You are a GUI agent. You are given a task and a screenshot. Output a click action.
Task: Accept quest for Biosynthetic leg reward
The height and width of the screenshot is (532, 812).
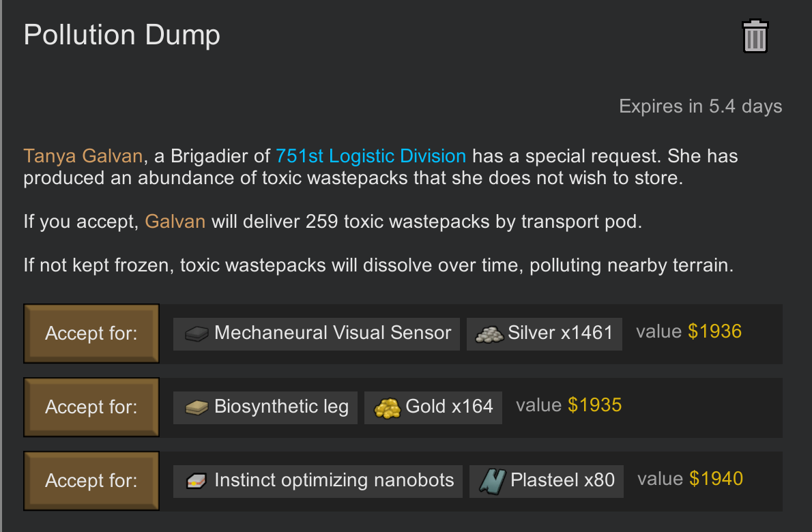[x=91, y=407]
